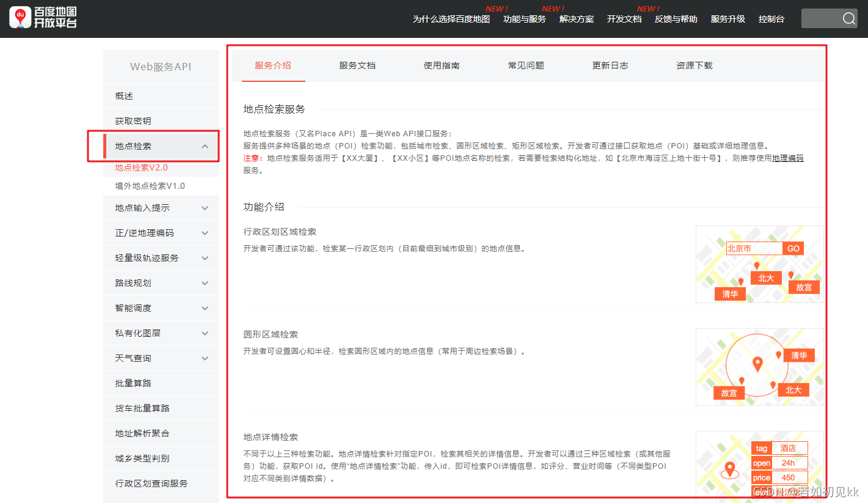Click the 地点详情检索 subheading
This screenshot has width=868, height=503.
tap(271, 438)
